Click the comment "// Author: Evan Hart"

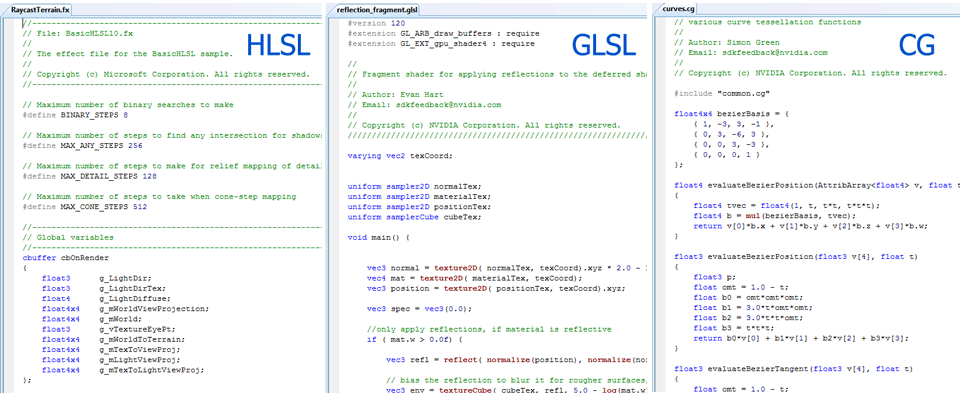pyautogui.click(x=396, y=95)
